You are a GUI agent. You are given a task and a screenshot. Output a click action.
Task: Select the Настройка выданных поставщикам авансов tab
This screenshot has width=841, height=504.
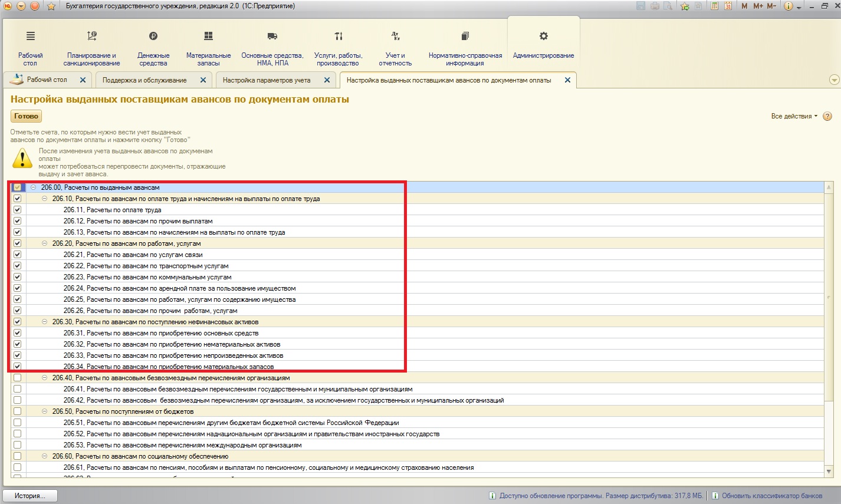pyautogui.click(x=449, y=80)
